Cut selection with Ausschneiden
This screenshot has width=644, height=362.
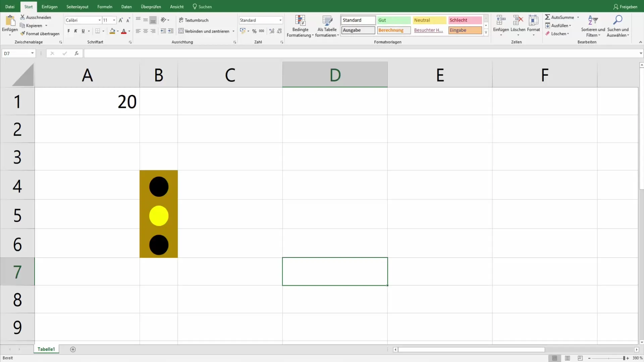[x=36, y=17]
